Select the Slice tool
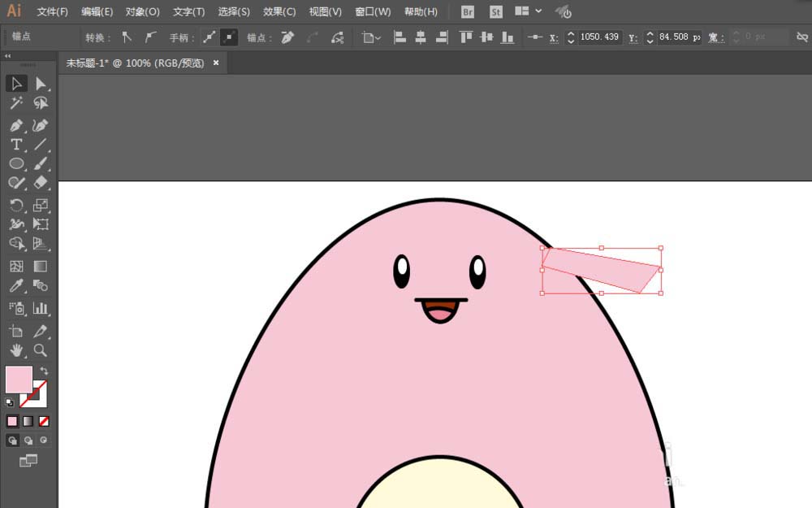Screen dimensions: 812x508 [x=41, y=332]
